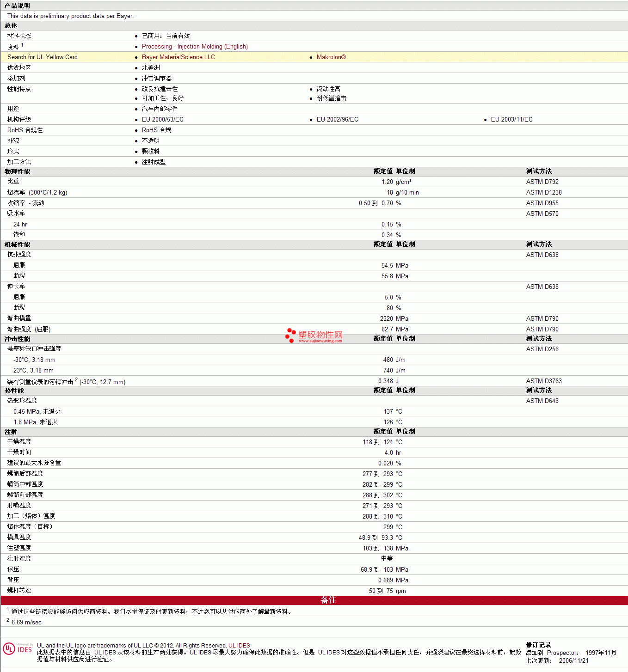
Task: Select the 注射 section header
Action: pos(11,432)
